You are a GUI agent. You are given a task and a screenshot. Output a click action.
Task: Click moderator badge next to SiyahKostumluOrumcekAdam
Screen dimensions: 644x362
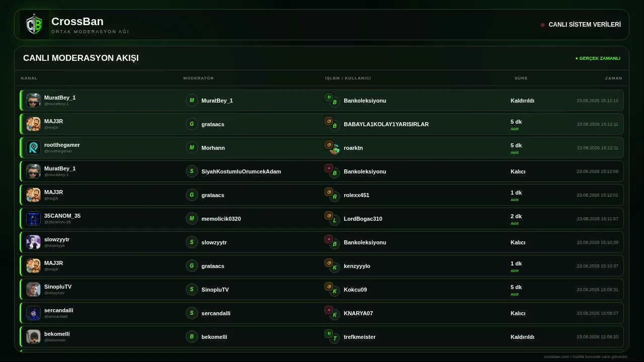tap(192, 171)
